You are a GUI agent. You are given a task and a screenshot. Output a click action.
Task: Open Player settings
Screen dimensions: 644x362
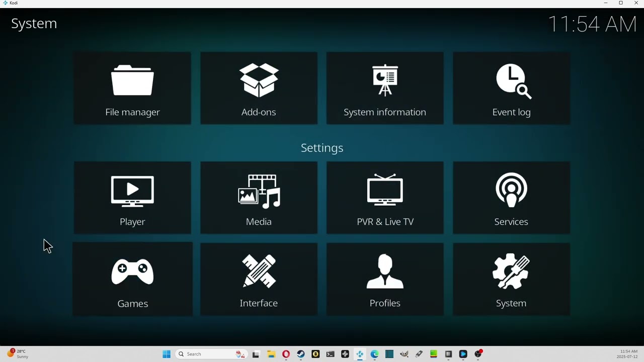132,198
